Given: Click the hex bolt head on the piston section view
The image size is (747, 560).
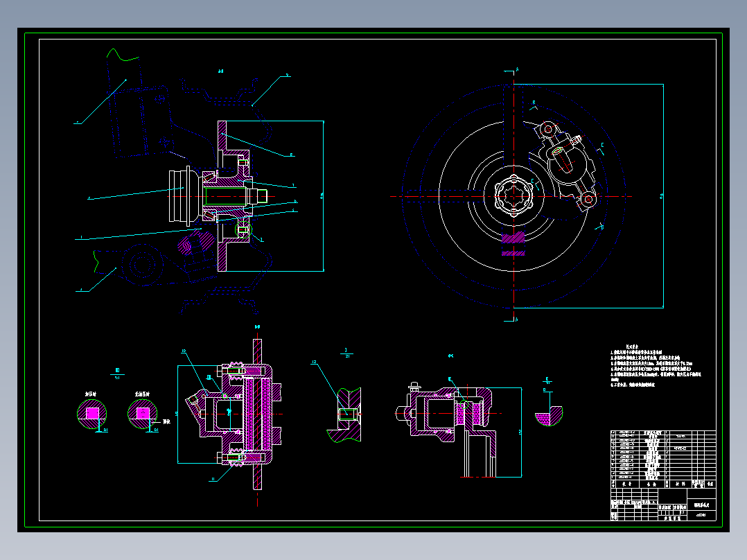Looking at the screenshot, I should click(414, 387).
